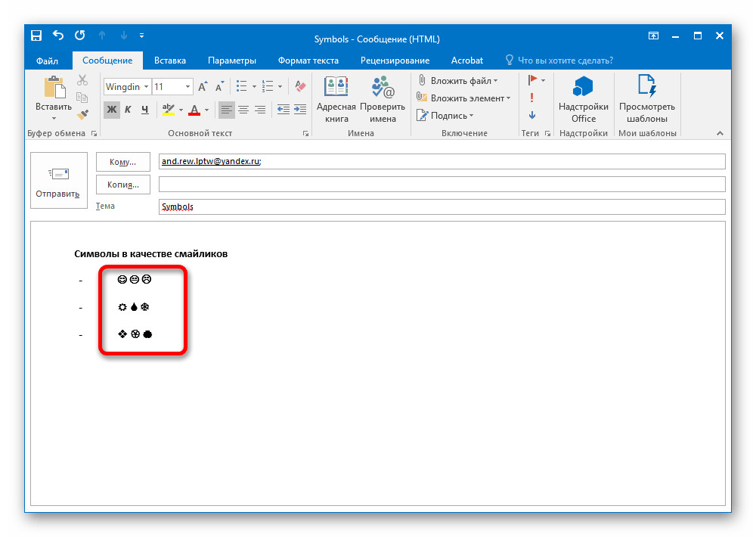Viewport: 756px width, 537px height.
Task: Open numbered list style dropdown arrow
Action: (x=280, y=87)
